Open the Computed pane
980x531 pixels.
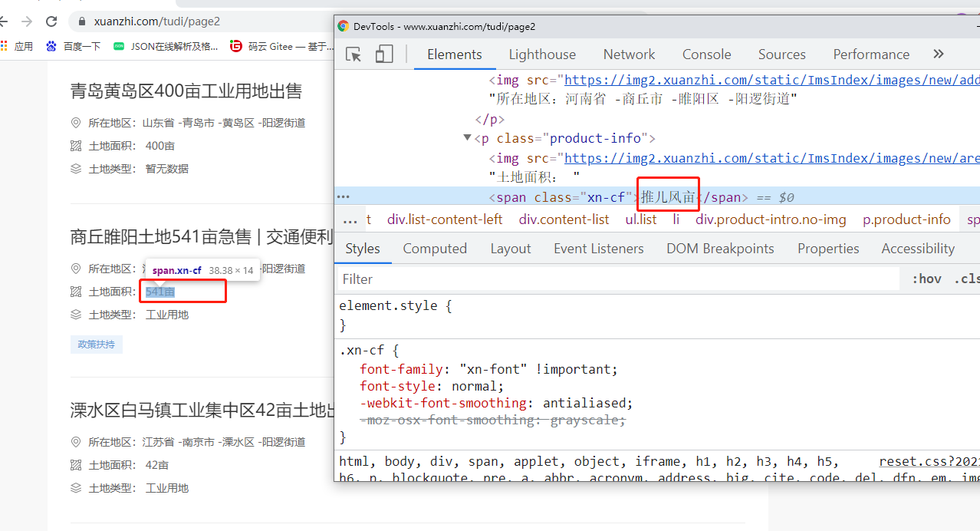click(435, 249)
